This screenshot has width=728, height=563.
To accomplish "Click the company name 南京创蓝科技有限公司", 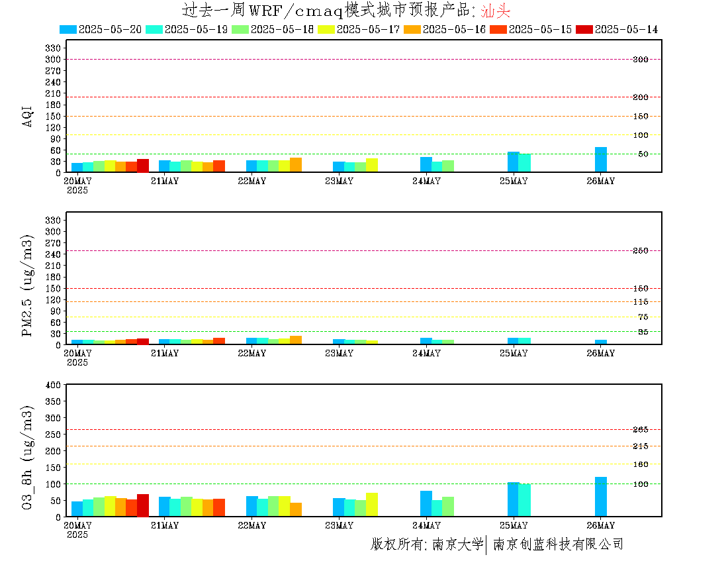I will coord(558,544).
